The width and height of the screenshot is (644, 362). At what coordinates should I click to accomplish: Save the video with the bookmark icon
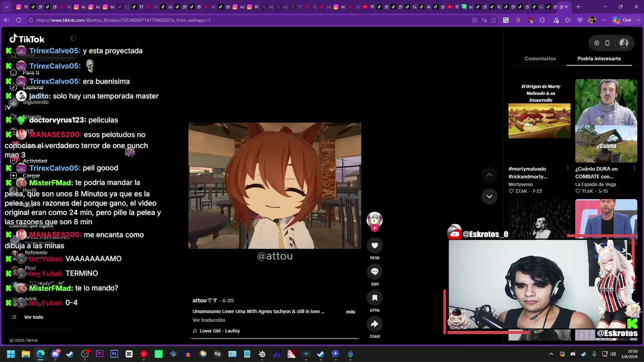(x=374, y=298)
